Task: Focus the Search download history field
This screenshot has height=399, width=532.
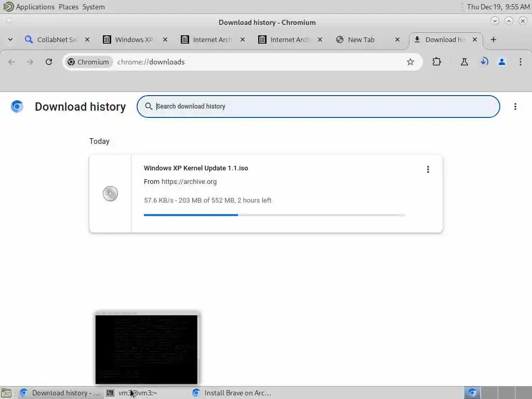Action: [318, 106]
